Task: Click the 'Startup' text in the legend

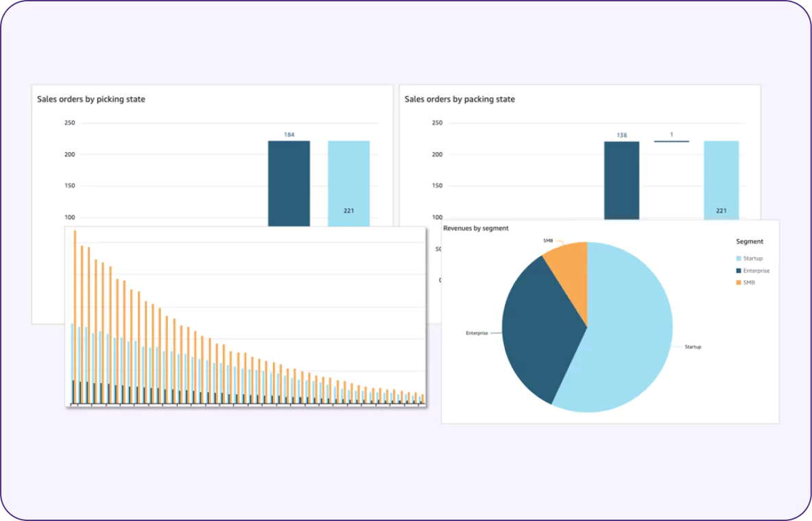Action: click(753, 258)
